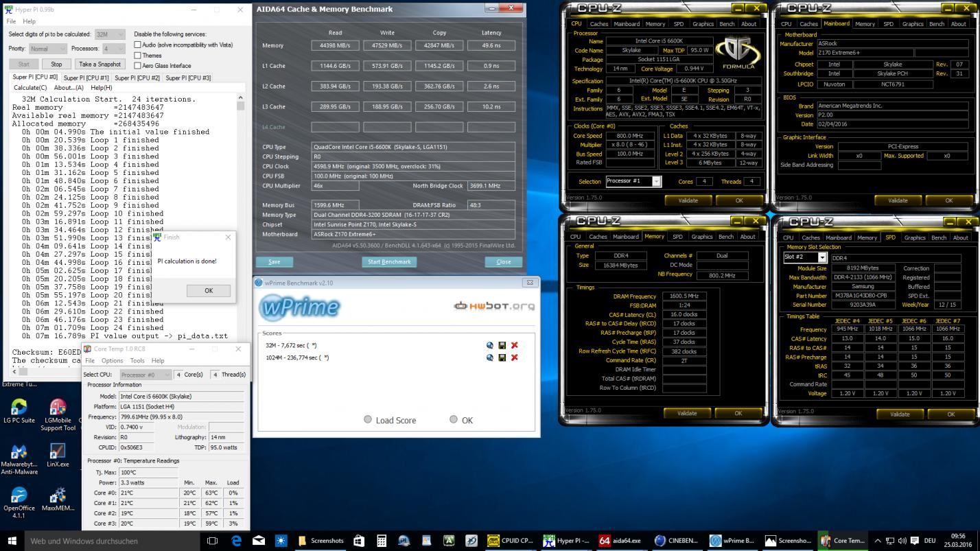Launch Microsoft Edge from the taskbar
Screen dimensions: 980x551
pyautogui.click(x=237, y=541)
